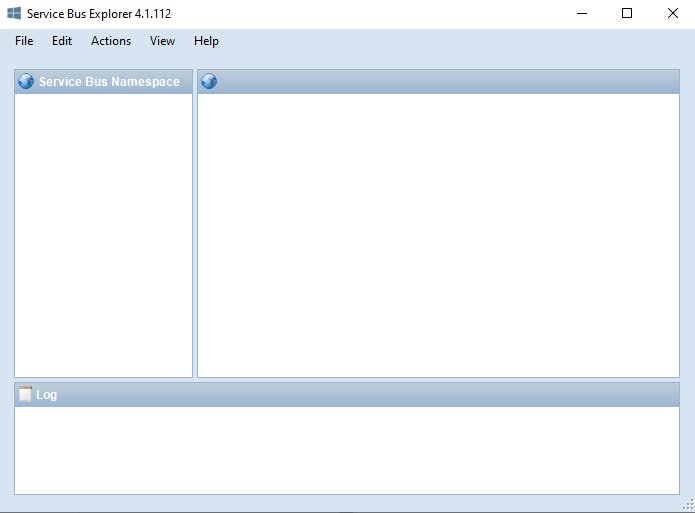Click the Log panel header label
The width and height of the screenshot is (695, 513).
47,395
